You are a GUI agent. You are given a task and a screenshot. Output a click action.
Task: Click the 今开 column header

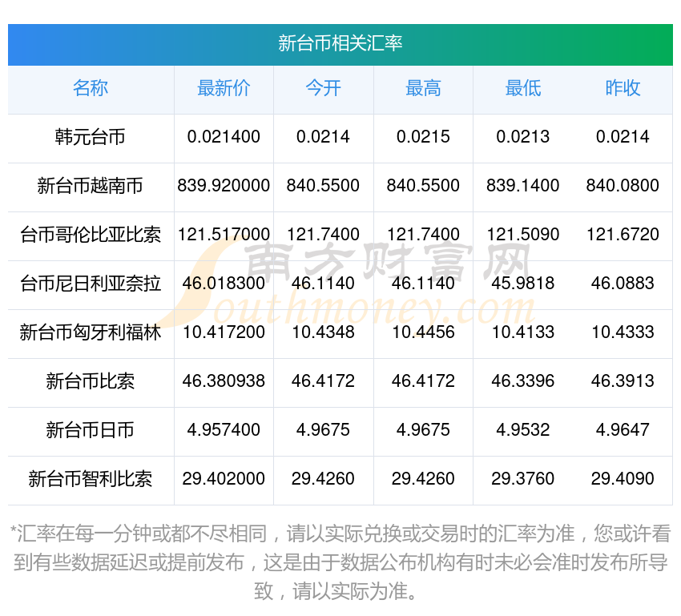(x=323, y=88)
